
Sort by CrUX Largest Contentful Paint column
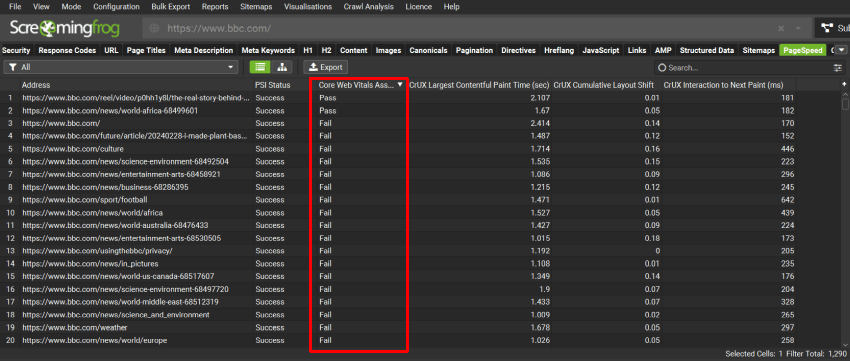pos(480,85)
